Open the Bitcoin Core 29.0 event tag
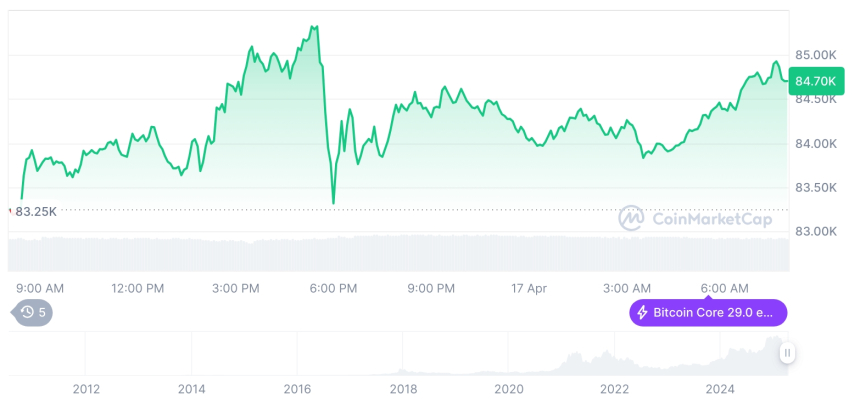The height and width of the screenshot is (401, 860). (x=708, y=313)
